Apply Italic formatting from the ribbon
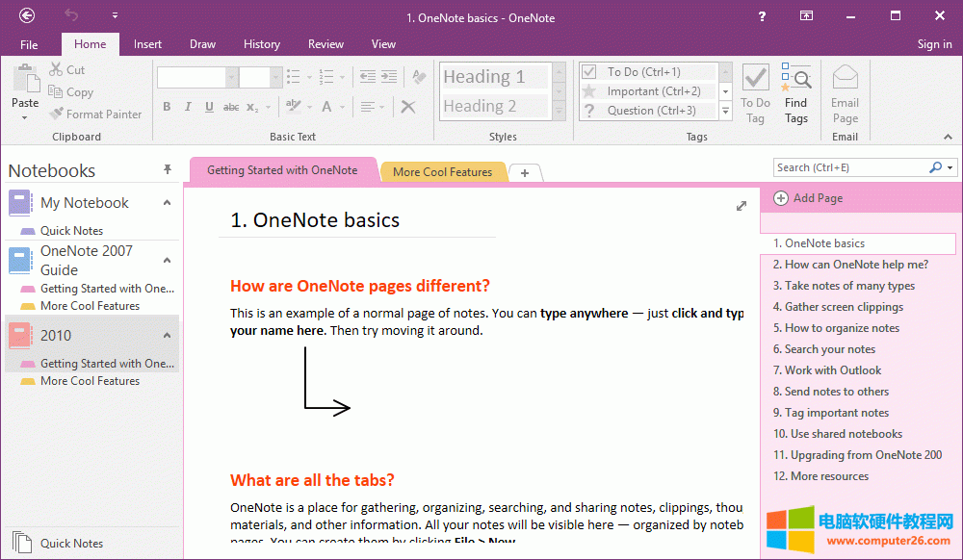This screenshot has width=963, height=560. (x=187, y=107)
